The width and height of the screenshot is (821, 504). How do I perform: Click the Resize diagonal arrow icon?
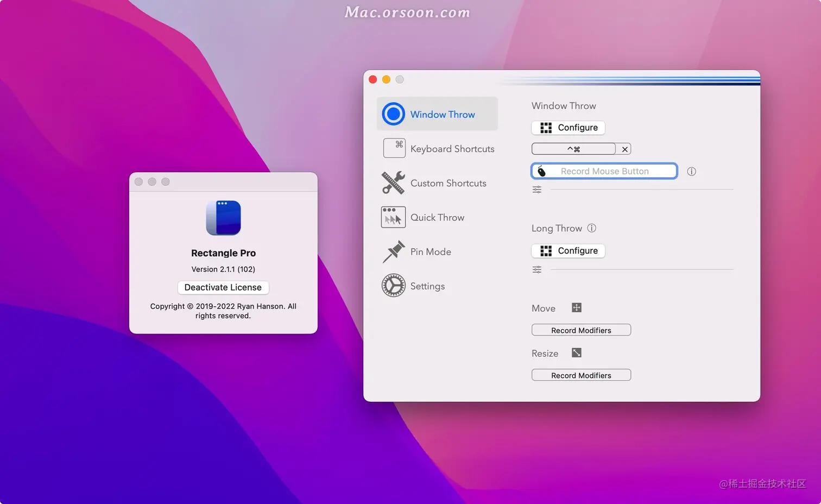577,353
